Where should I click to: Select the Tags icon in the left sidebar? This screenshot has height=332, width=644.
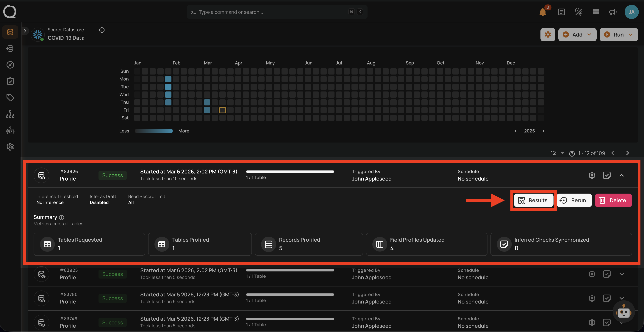pos(10,97)
